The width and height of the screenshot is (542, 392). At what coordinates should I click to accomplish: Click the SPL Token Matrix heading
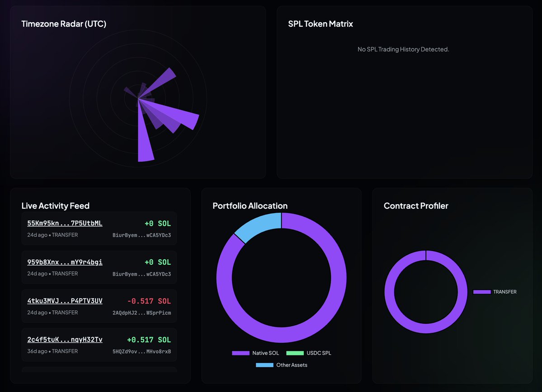(320, 24)
